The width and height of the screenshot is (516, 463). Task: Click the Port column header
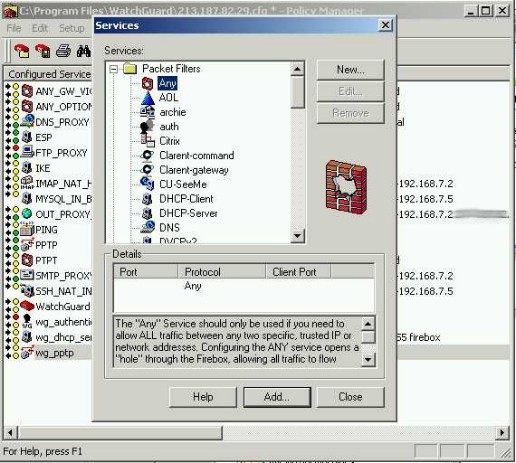point(145,272)
